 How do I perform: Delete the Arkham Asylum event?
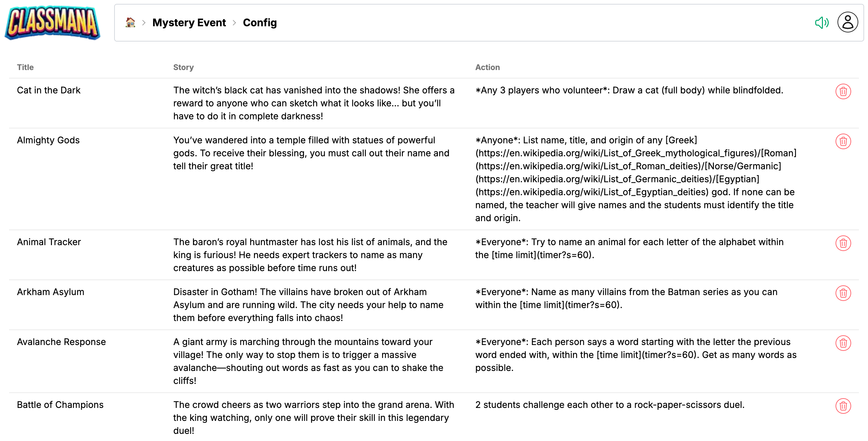(843, 293)
